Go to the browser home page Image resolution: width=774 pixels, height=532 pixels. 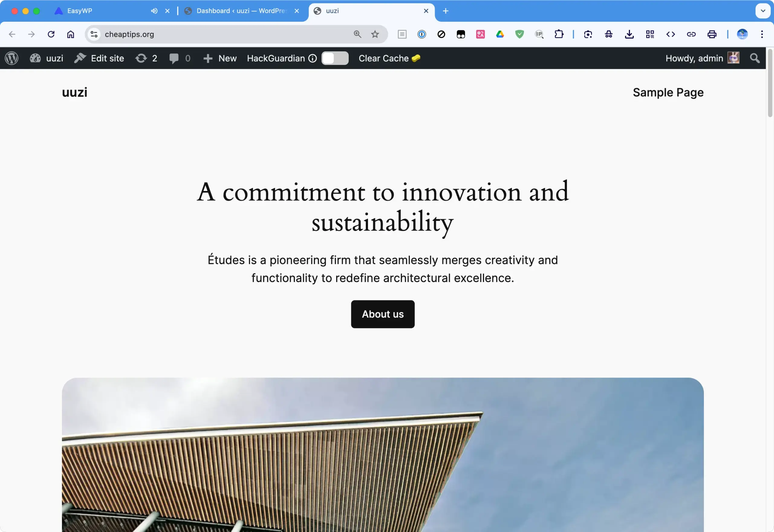pyautogui.click(x=71, y=34)
